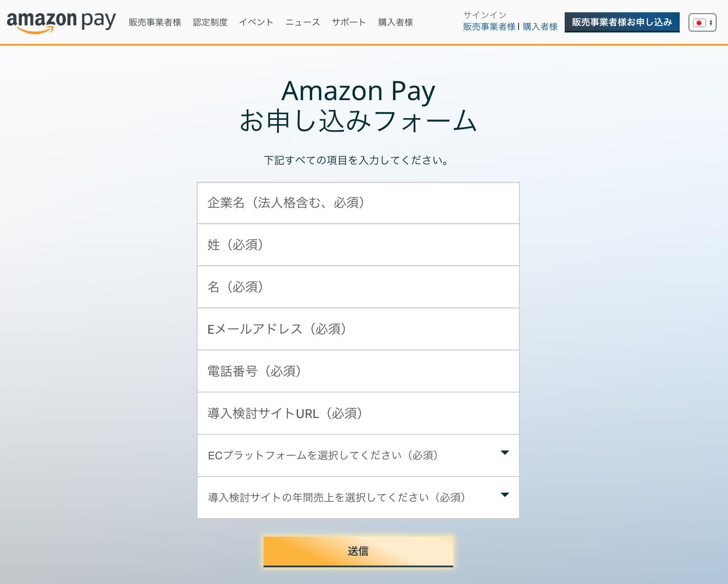Open the Japan flag language selector
The height and width of the screenshot is (584, 728).
click(703, 22)
